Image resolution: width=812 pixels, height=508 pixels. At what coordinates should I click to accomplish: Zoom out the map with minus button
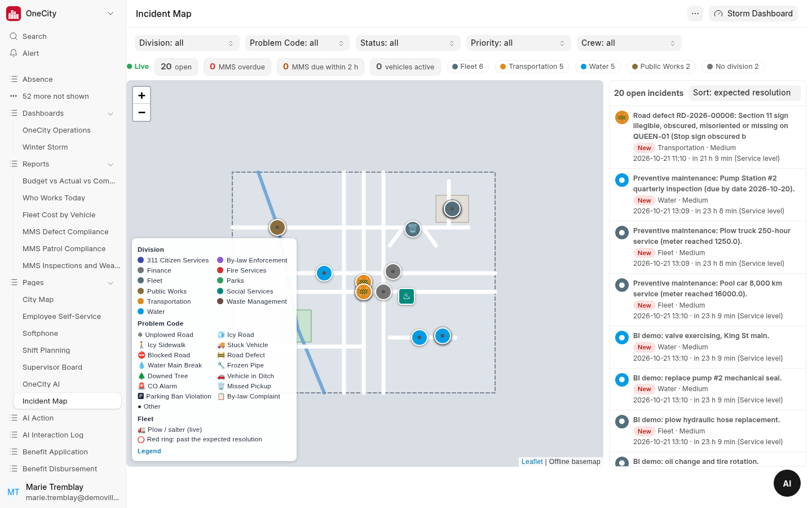coord(142,112)
